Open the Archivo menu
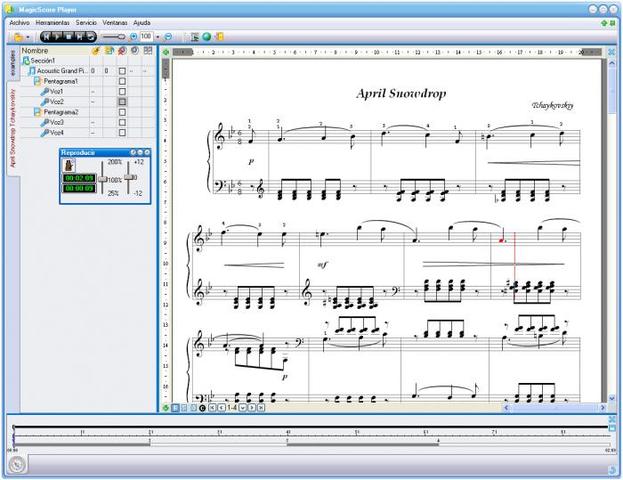This screenshot has height=480, width=623. click(19, 23)
